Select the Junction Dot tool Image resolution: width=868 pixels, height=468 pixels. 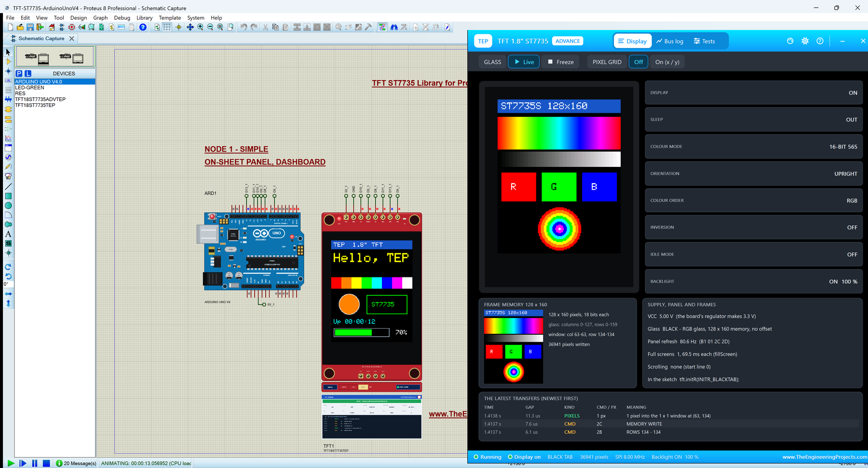8,71
